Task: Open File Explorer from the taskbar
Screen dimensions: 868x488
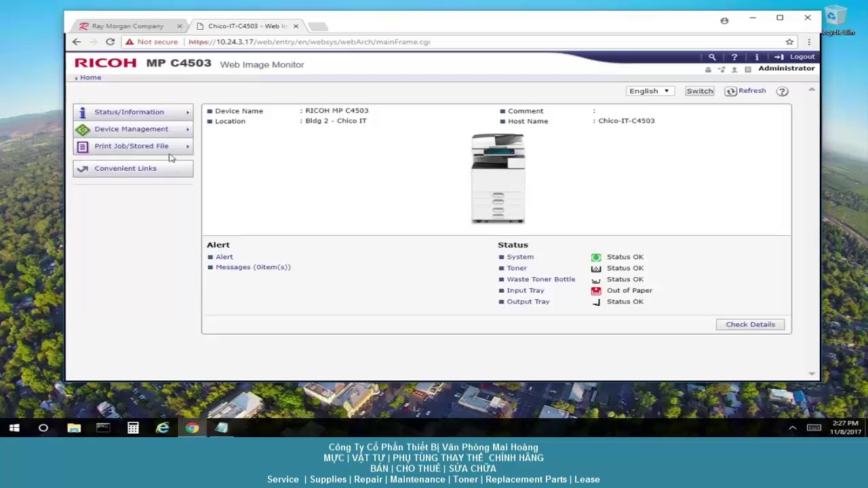Action: click(x=74, y=428)
